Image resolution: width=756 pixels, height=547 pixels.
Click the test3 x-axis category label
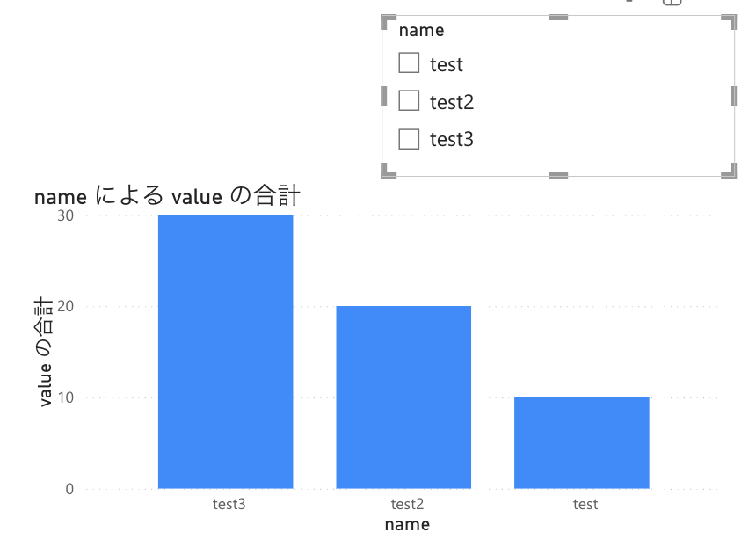tap(229, 504)
